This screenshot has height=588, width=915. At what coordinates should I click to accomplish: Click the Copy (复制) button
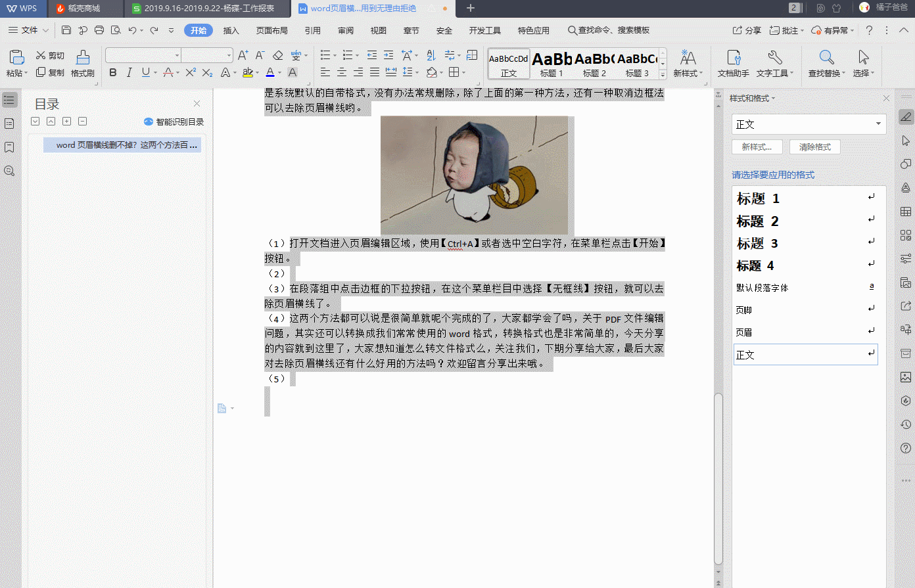[50, 72]
